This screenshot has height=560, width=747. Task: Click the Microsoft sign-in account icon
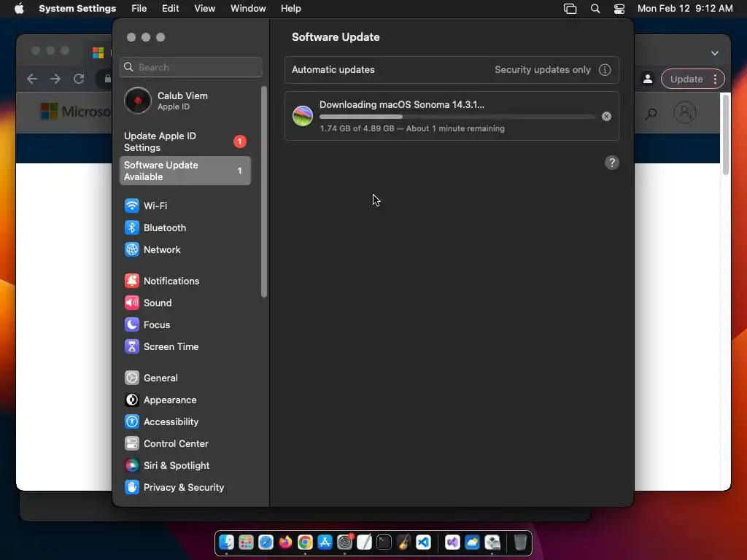pos(684,113)
